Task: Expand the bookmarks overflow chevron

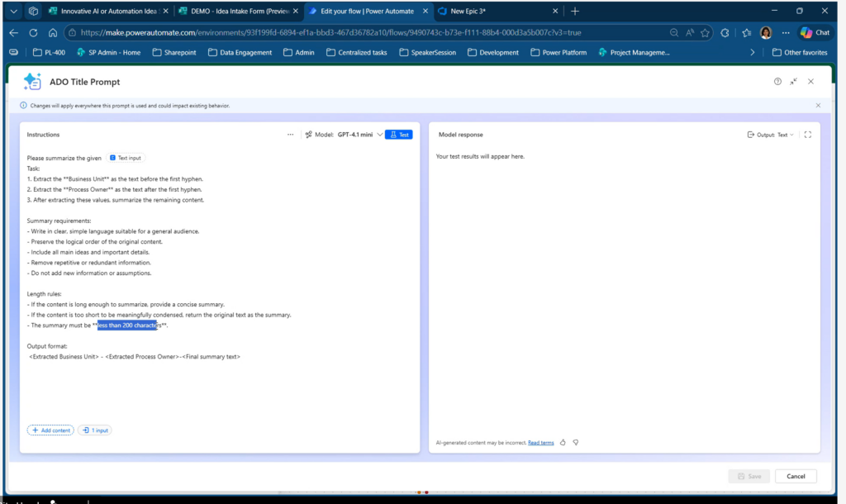Action: pyautogui.click(x=752, y=52)
